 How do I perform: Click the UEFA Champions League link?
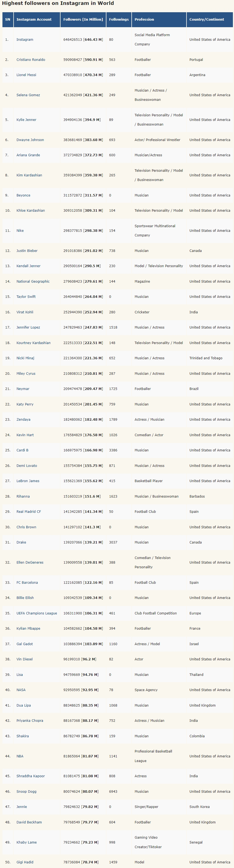(x=37, y=613)
